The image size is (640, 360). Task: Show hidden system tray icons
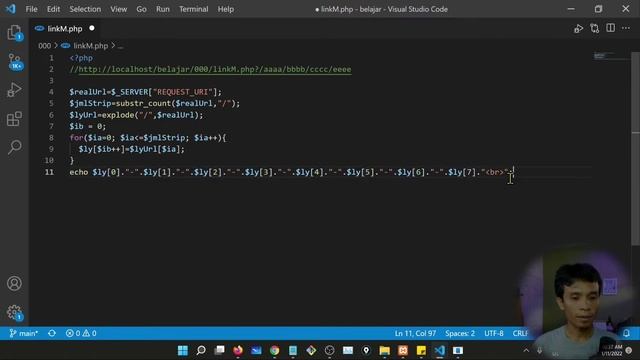(526, 350)
